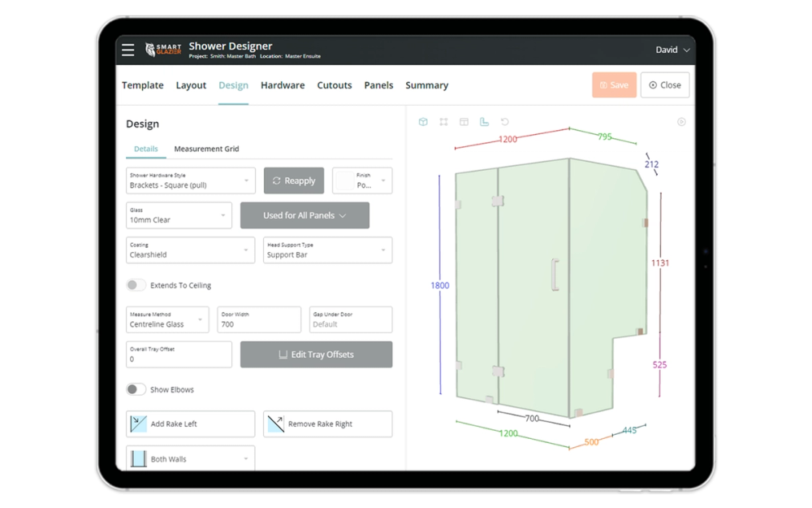Select the 3D cube view icon
Screen dimensions: 812x508
click(x=423, y=121)
